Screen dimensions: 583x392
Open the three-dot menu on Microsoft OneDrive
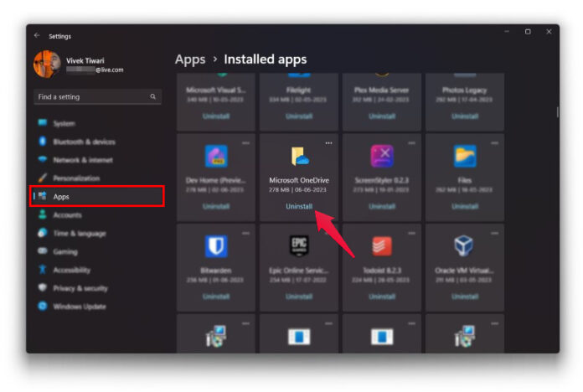point(328,143)
